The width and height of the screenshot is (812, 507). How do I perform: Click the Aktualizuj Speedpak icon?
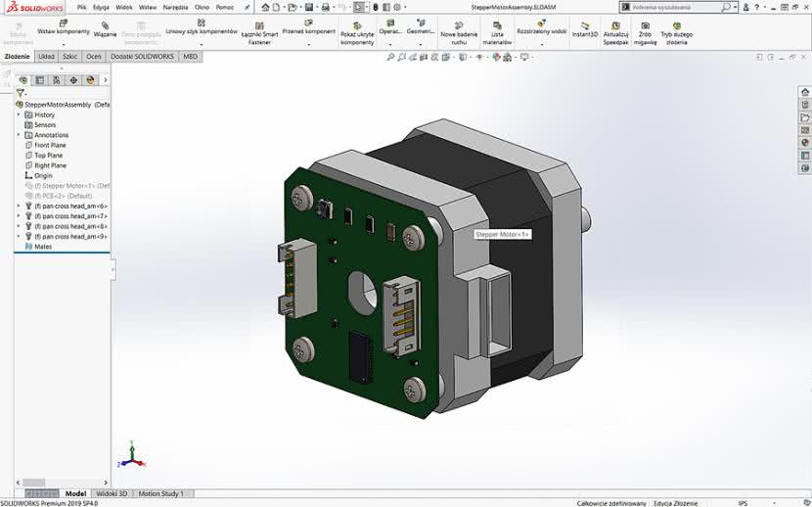click(615, 24)
